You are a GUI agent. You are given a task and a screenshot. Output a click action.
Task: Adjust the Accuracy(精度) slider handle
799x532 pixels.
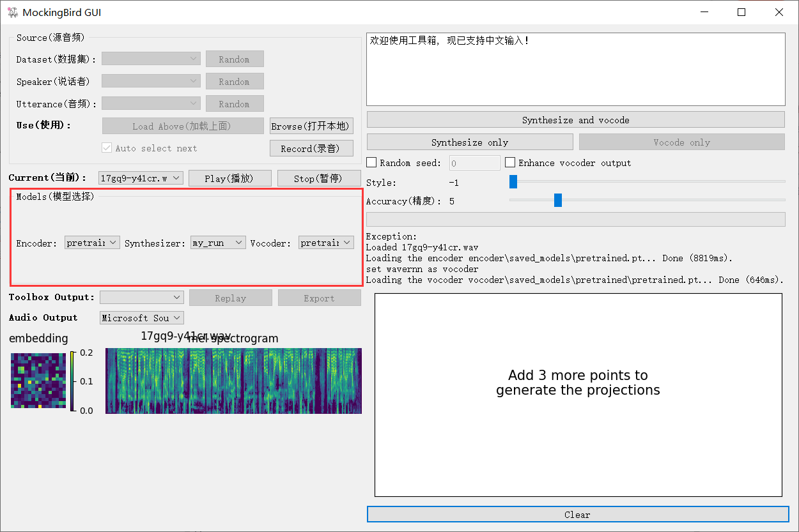pyautogui.click(x=557, y=200)
